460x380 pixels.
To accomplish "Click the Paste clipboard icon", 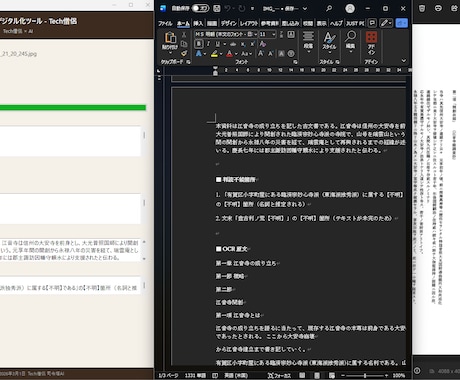I will 170,38.
